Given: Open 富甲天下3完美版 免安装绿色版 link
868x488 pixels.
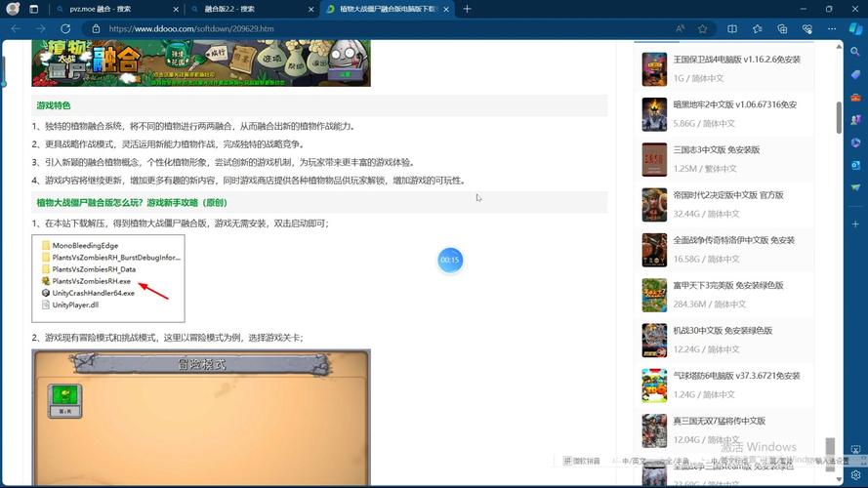Looking at the screenshot, I should (x=728, y=286).
